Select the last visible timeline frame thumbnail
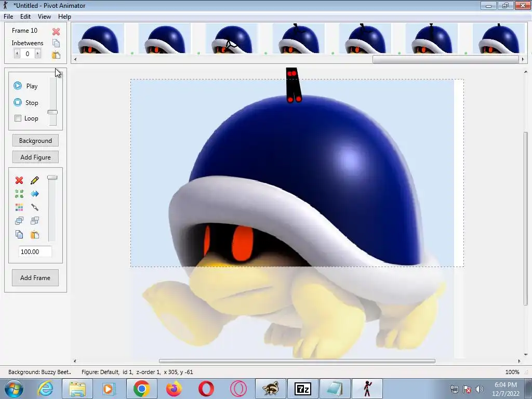This screenshot has height=399, width=532. pyautogui.click(x=498, y=38)
